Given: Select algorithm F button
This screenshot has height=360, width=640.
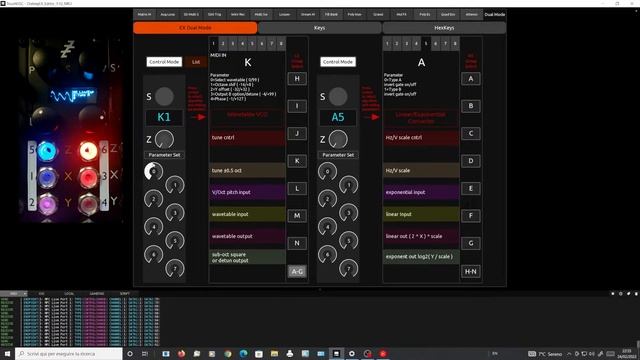Looking at the screenshot, I should click(471, 216).
